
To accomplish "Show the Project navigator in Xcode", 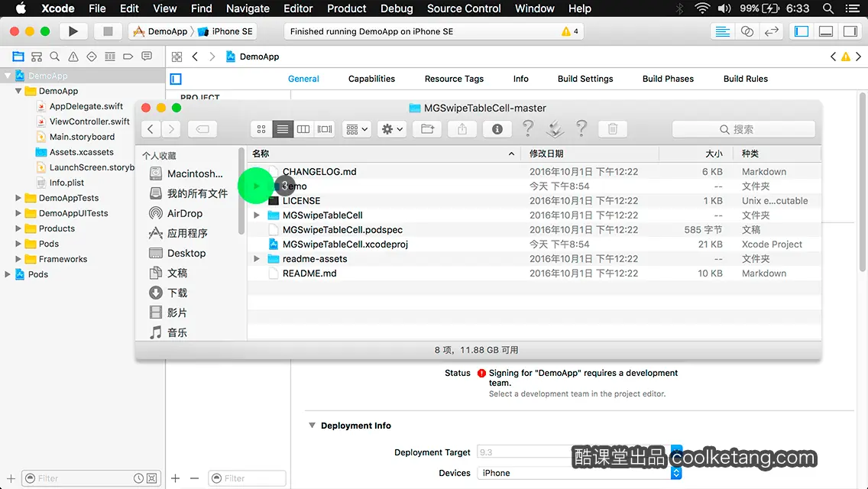I will pos(18,57).
